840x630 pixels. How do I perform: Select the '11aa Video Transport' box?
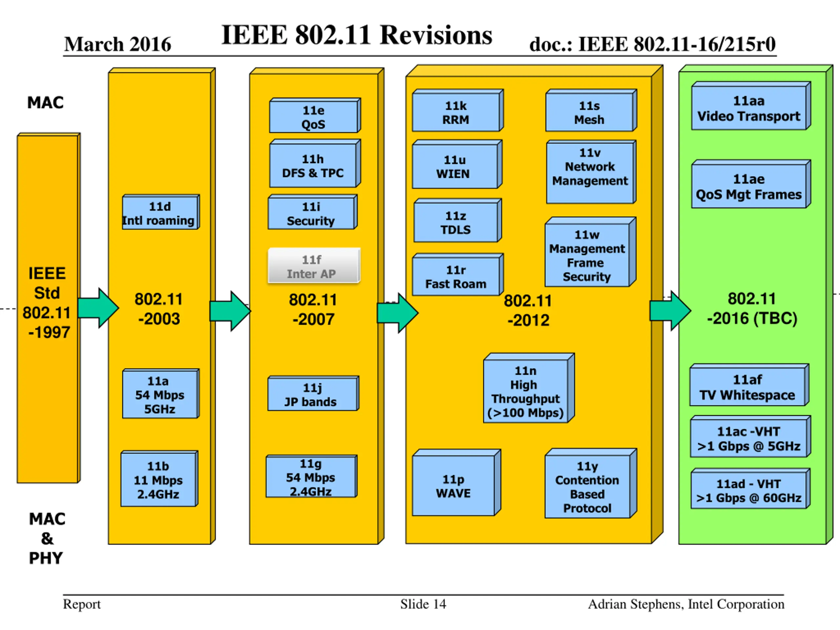tap(751, 106)
